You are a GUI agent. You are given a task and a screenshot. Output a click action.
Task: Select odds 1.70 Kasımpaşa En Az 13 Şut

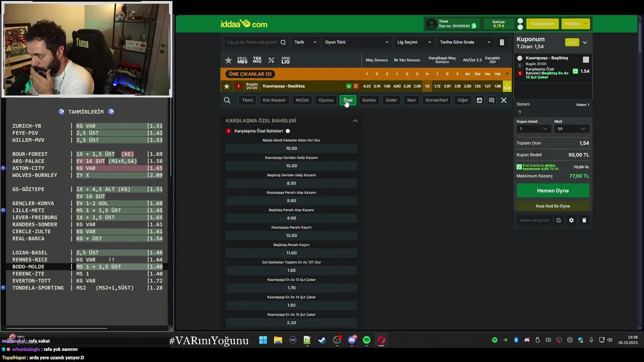(x=291, y=288)
